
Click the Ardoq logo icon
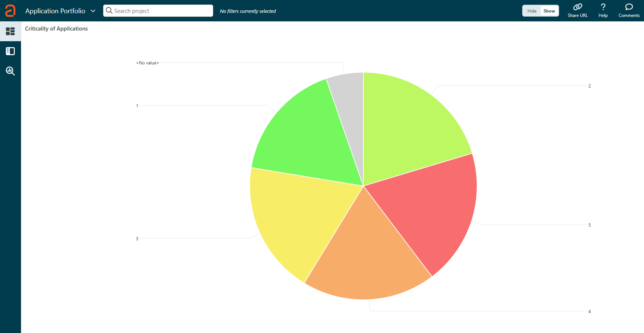pyautogui.click(x=10, y=11)
